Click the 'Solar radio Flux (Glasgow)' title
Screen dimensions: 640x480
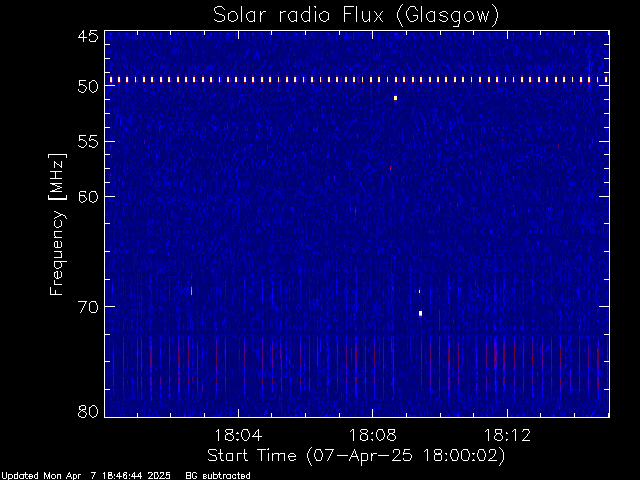click(356, 16)
